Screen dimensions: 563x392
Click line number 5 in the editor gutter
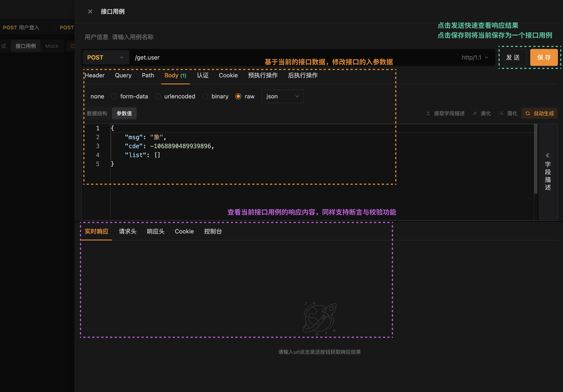pyautogui.click(x=98, y=164)
